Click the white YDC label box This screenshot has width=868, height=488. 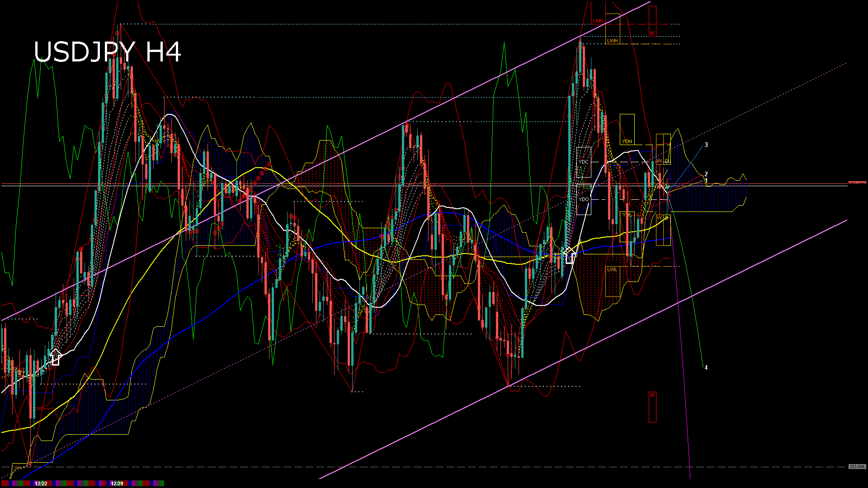[x=584, y=162]
